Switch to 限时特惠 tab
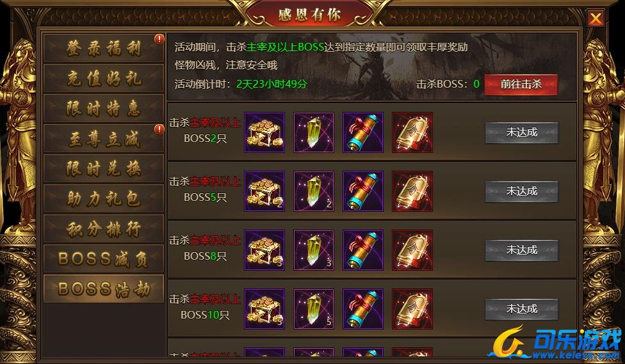This screenshot has height=364, width=625. [x=104, y=108]
